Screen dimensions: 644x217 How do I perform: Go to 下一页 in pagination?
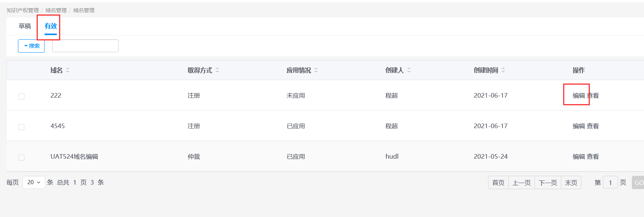pyautogui.click(x=548, y=183)
